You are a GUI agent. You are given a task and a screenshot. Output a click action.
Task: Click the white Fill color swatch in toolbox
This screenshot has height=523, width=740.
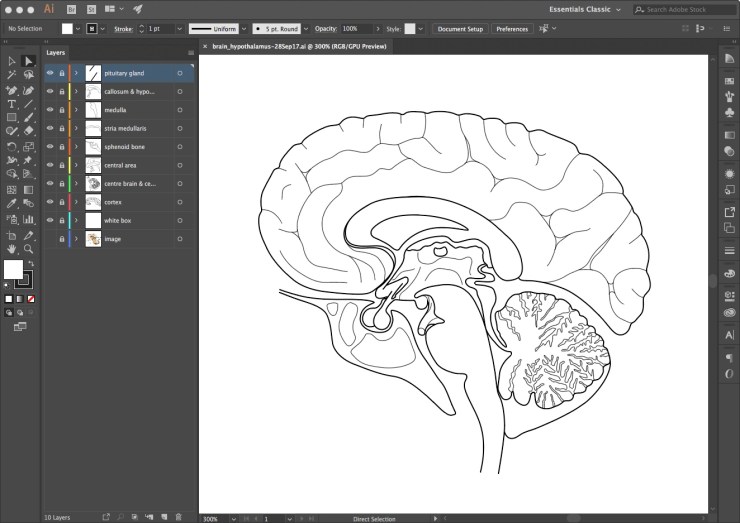pos(14,269)
